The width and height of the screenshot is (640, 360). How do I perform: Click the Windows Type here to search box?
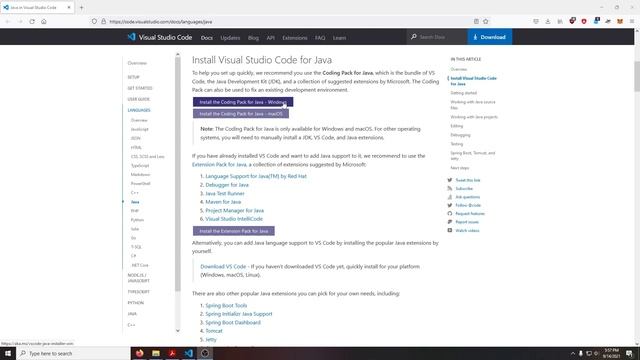click(x=73, y=353)
